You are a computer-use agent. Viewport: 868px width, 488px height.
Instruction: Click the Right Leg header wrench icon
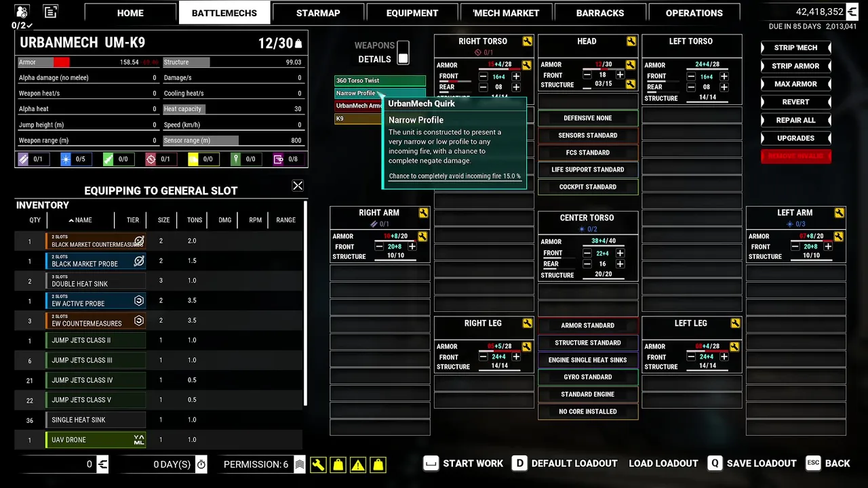click(527, 323)
